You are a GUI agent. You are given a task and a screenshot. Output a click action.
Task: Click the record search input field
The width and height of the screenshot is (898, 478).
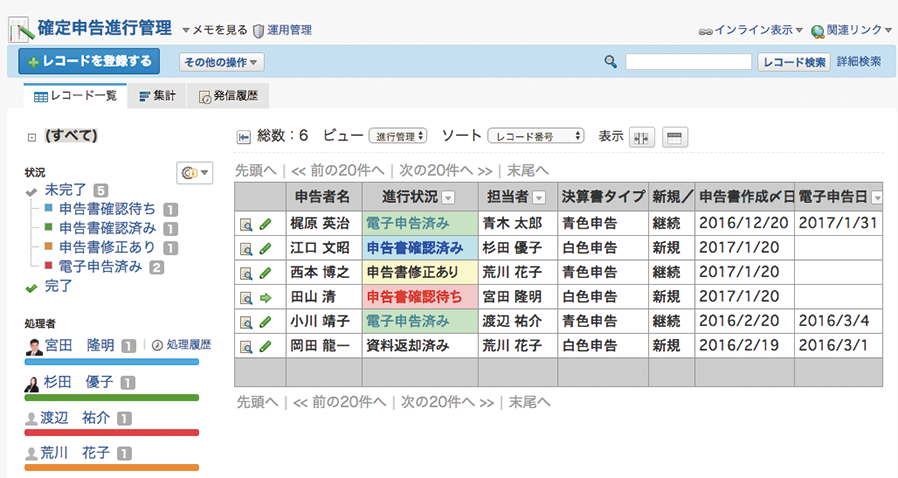(x=688, y=62)
